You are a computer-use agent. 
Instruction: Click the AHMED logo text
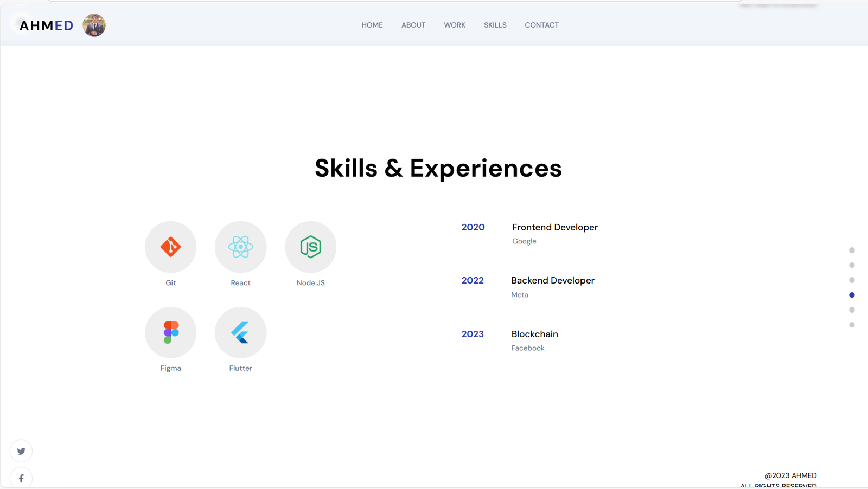[x=46, y=25]
